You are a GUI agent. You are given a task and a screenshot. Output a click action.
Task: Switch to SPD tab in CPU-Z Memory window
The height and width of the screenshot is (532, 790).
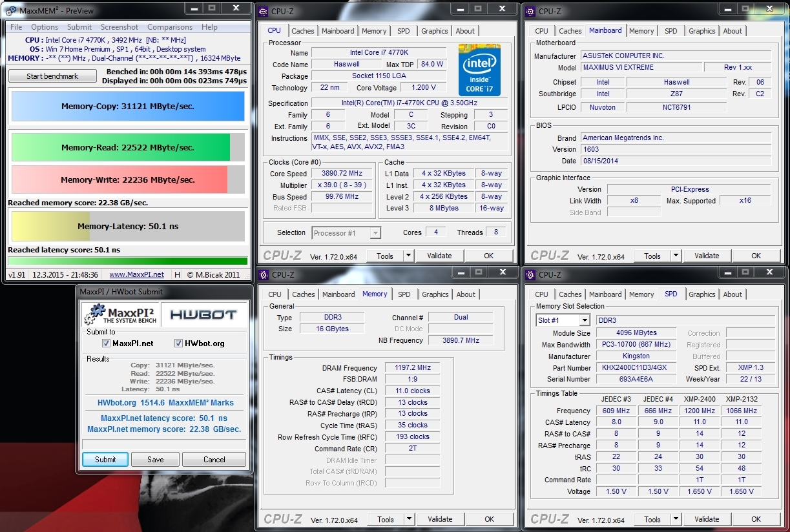[404, 294]
